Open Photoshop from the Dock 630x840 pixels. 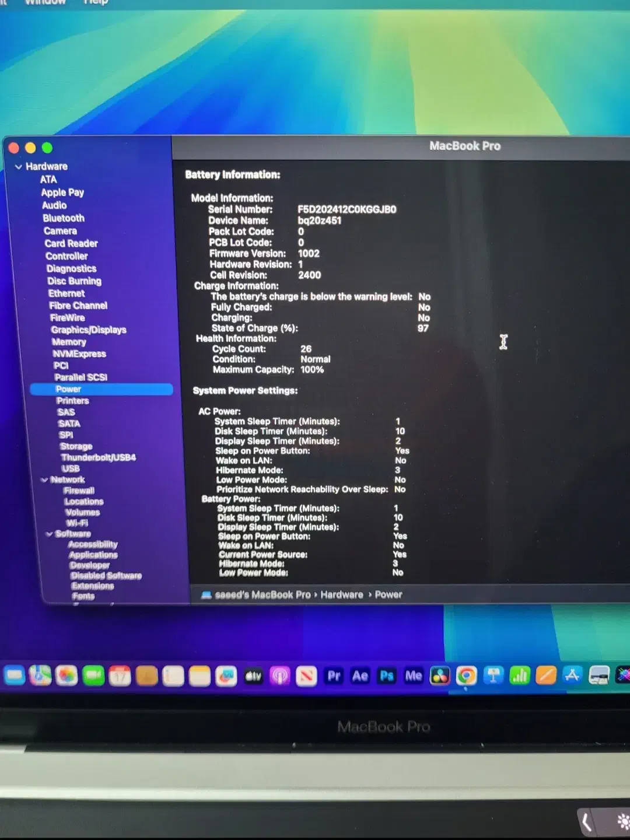pos(386,675)
